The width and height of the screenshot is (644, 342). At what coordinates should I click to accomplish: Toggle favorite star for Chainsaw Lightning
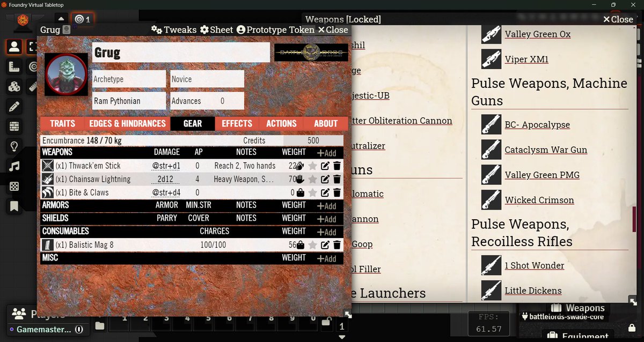[x=313, y=179]
